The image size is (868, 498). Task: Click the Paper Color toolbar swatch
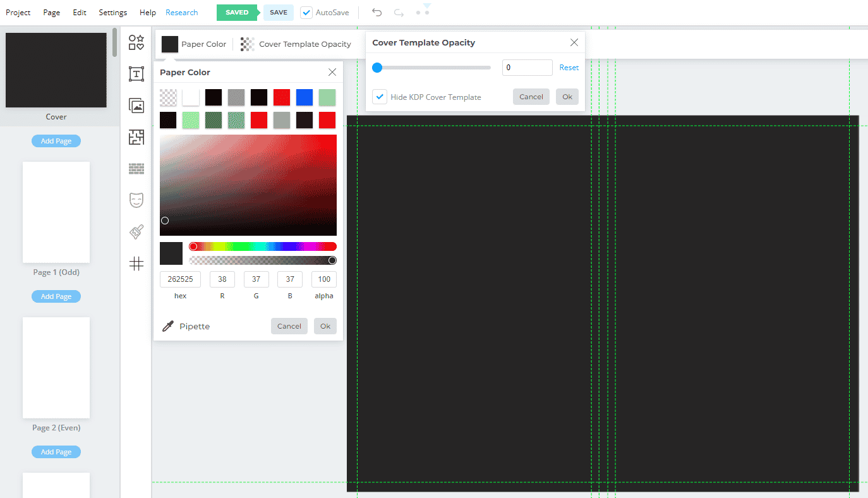[x=170, y=44]
